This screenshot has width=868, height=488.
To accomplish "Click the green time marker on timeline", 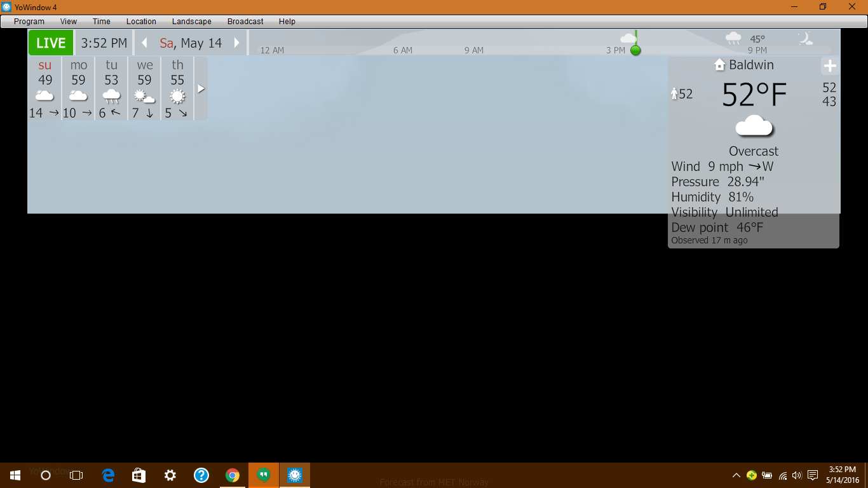I will 635,50.
